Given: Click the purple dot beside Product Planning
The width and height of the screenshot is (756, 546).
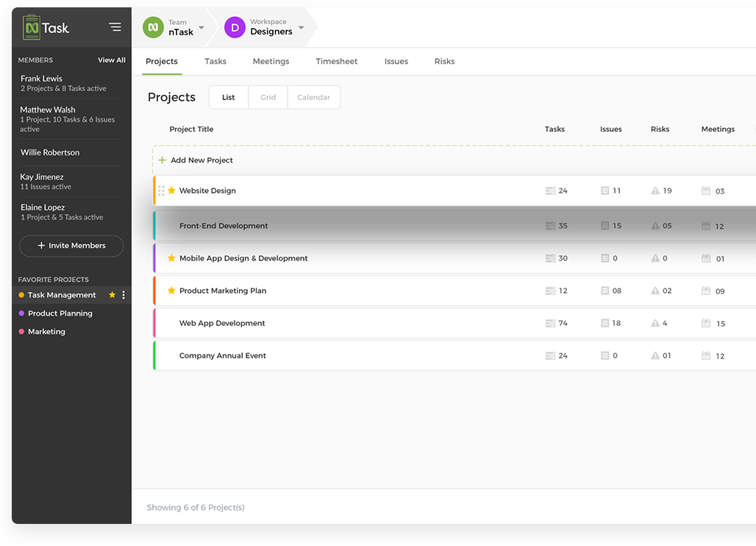Looking at the screenshot, I should (x=21, y=313).
